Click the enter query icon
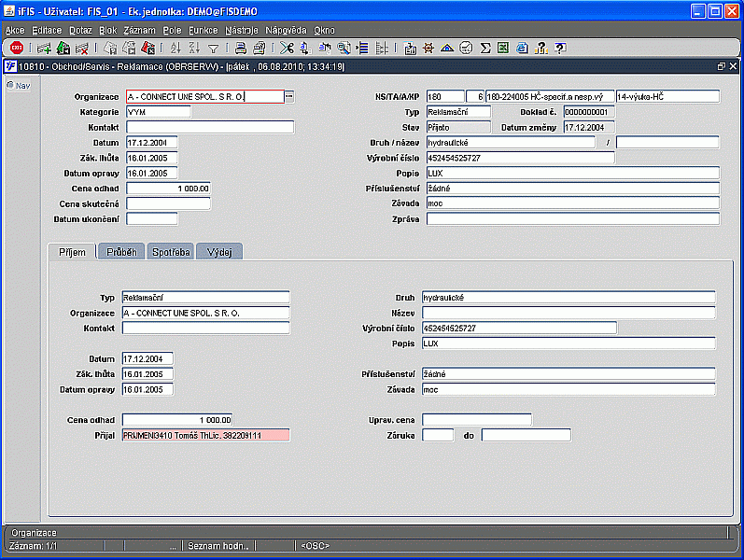Image resolution: width=744 pixels, height=560 pixels. tap(110, 48)
